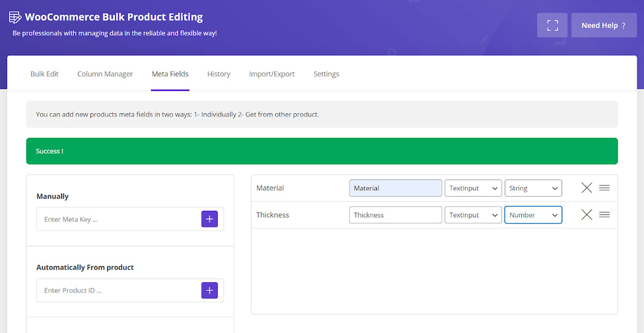Click the Thickness row reorder handle
This screenshot has height=333, width=644.
(x=604, y=215)
